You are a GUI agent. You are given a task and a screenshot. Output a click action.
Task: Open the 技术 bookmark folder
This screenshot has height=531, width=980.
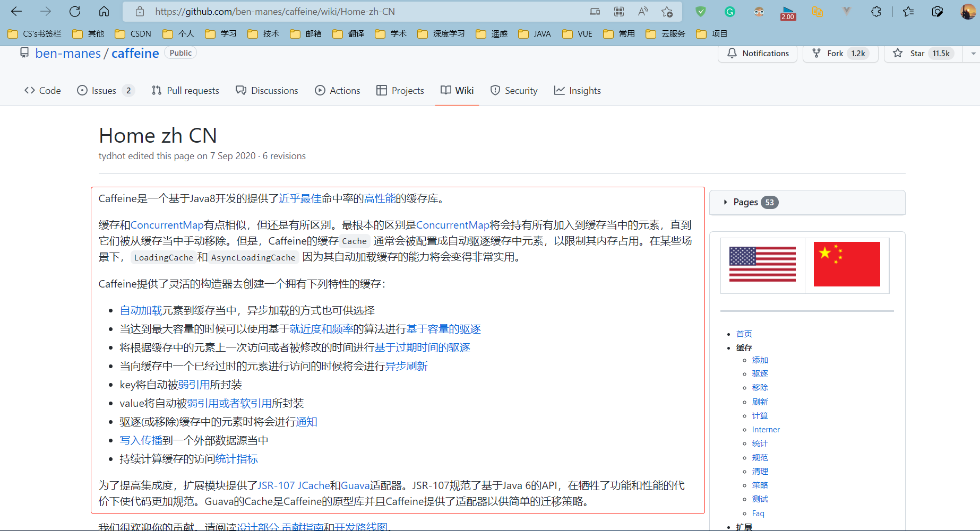pos(263,34)
